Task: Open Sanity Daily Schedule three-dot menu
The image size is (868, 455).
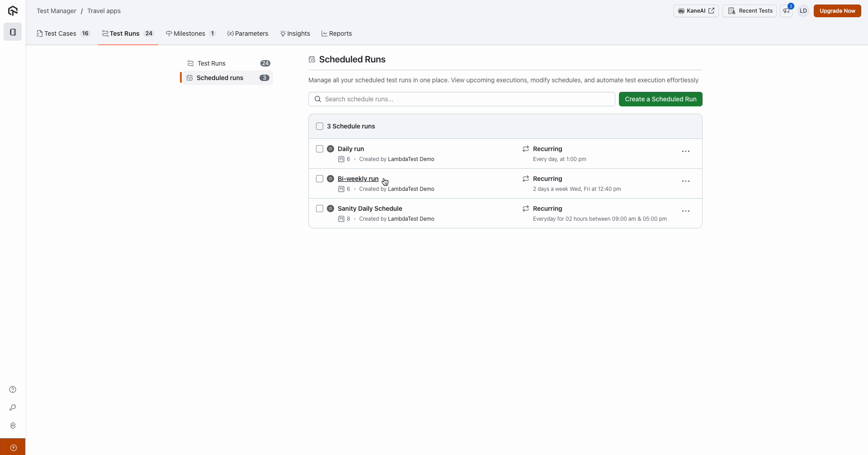Action: [x=685, y=211]
